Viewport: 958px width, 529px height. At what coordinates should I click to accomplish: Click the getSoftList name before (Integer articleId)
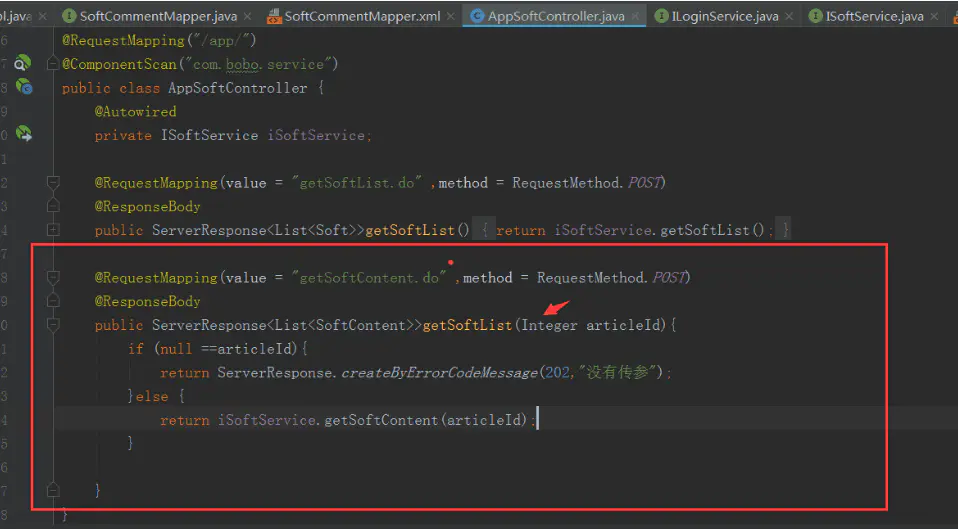tap(467, 325)
